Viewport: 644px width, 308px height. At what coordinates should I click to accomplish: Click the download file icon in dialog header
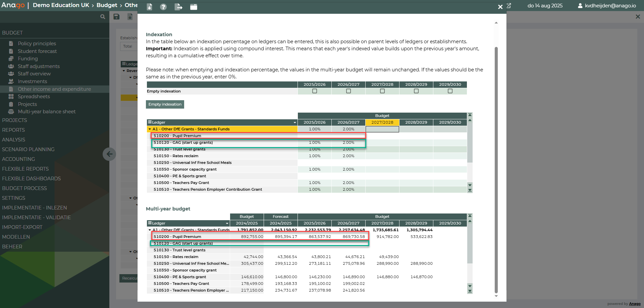coord(150,7)
